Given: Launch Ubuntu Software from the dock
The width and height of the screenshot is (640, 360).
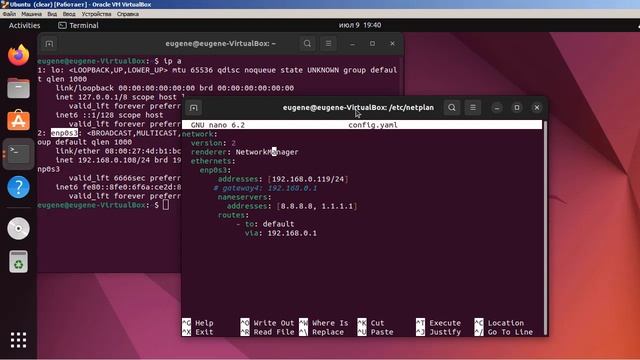Looking at the screenshot, I should (x=18, y=121).
